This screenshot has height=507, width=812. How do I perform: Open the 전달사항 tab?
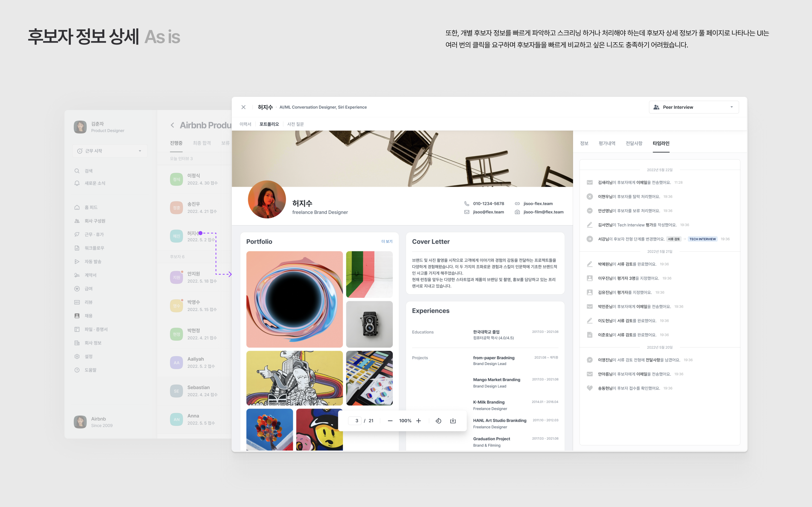coord(634,143)
